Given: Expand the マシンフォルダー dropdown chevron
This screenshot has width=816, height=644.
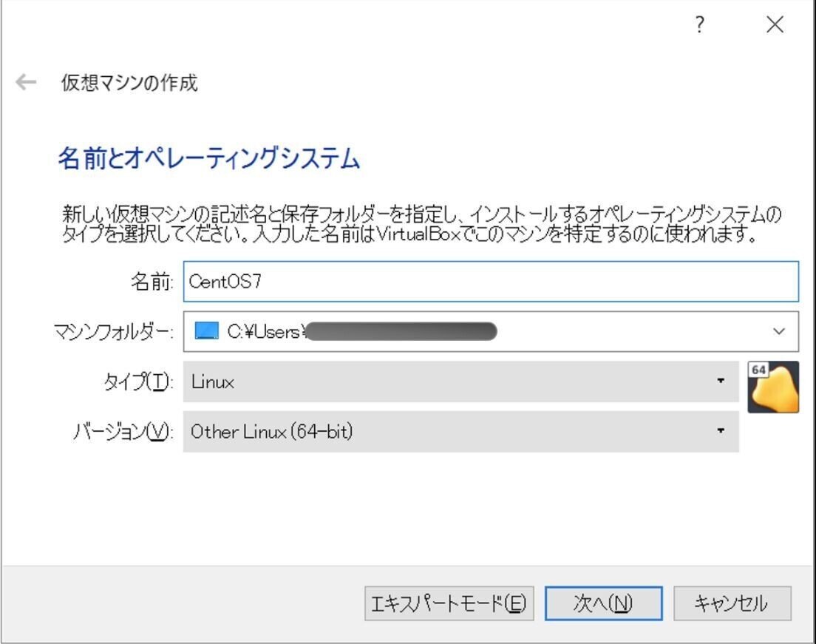Looking at the screenshot, I should 778,331.
